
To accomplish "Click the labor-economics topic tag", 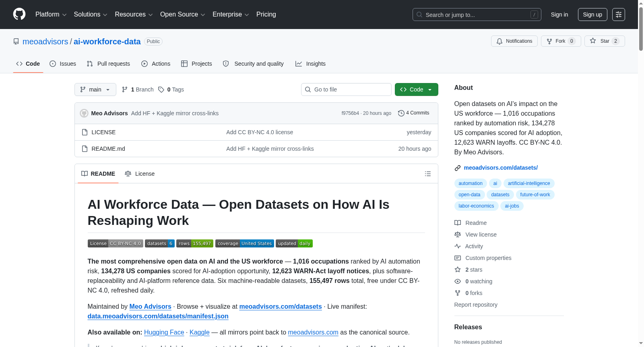I will click(476, 206).
